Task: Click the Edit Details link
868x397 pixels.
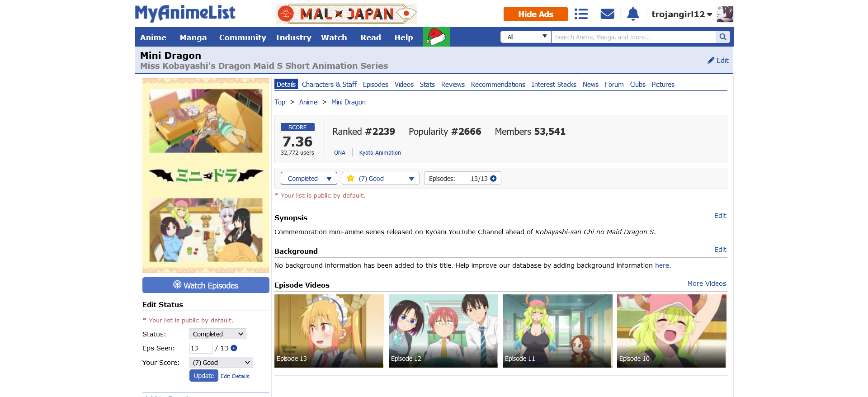Action: pos(235,376)
